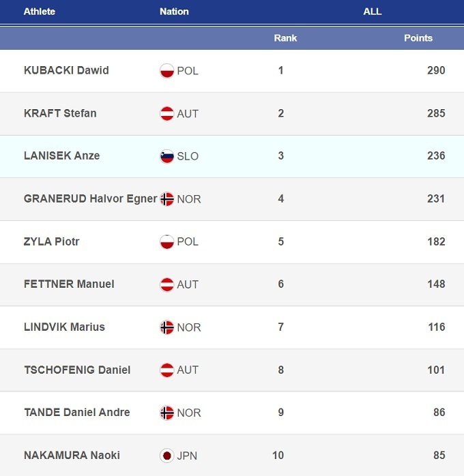Click the Norwegian flag beside Tande Daniel Andre
Screen dimensions: 464x476
167,413
